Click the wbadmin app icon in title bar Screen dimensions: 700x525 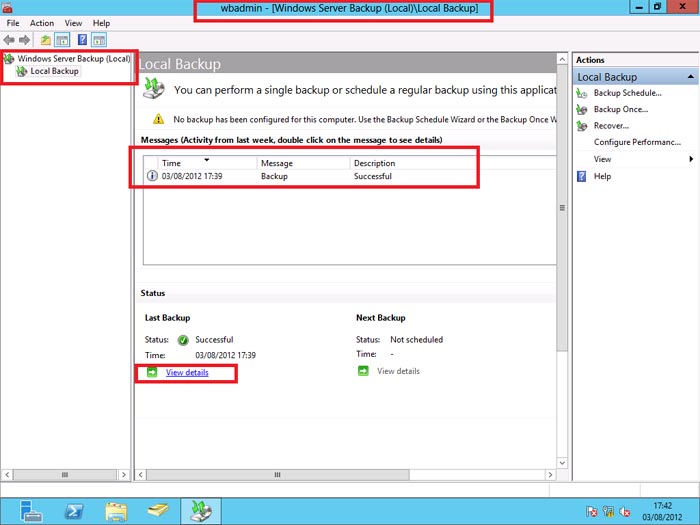coord(7,7)
